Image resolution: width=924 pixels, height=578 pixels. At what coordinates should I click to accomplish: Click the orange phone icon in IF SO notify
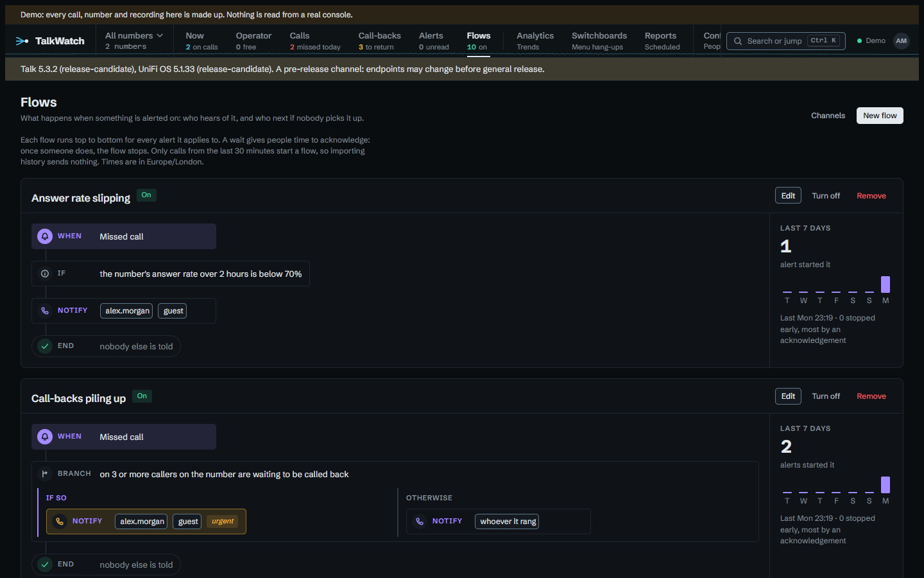pyautogui.click(x=60, y=521)
